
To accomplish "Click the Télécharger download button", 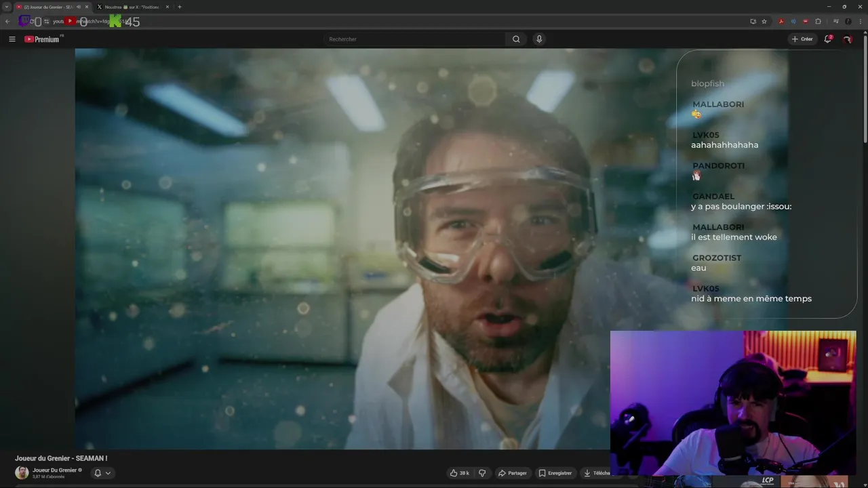I will (x=597, y=473).
